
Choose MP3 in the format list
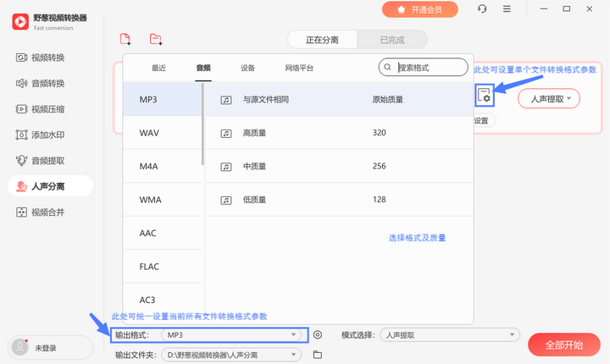(x=162, y=100)
